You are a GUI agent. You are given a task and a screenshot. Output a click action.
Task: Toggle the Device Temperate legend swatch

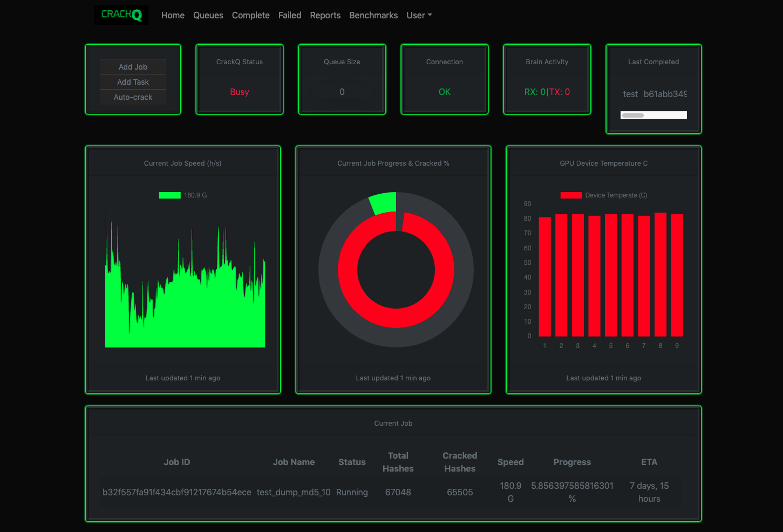pyautogui.click(x=571, y=195)
